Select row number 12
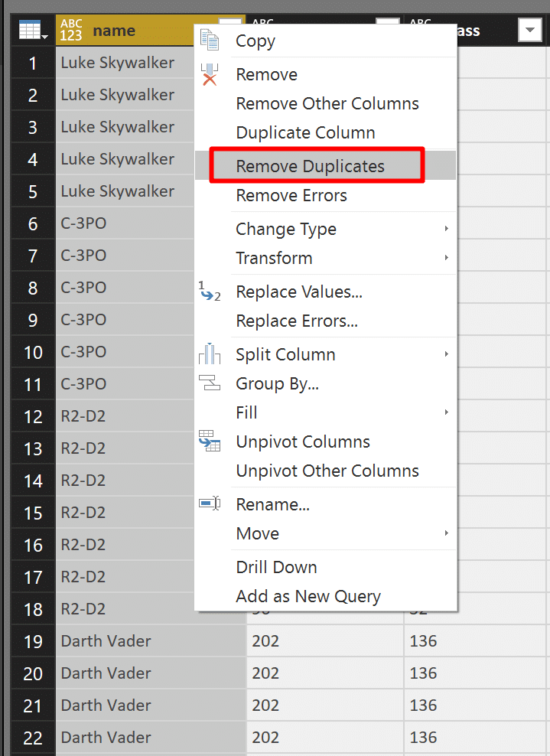 pyautogui.click(x=33, y=416)
